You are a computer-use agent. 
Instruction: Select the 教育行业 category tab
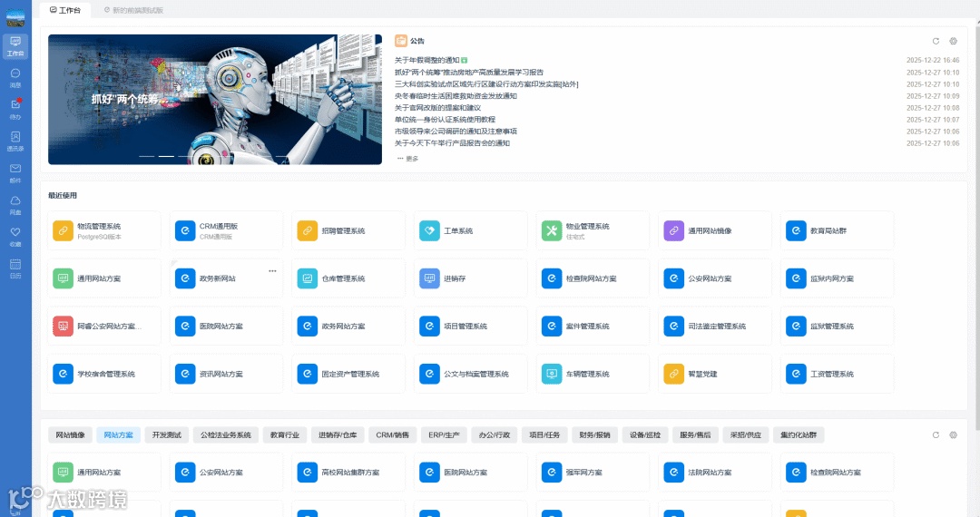pos(284,435)
